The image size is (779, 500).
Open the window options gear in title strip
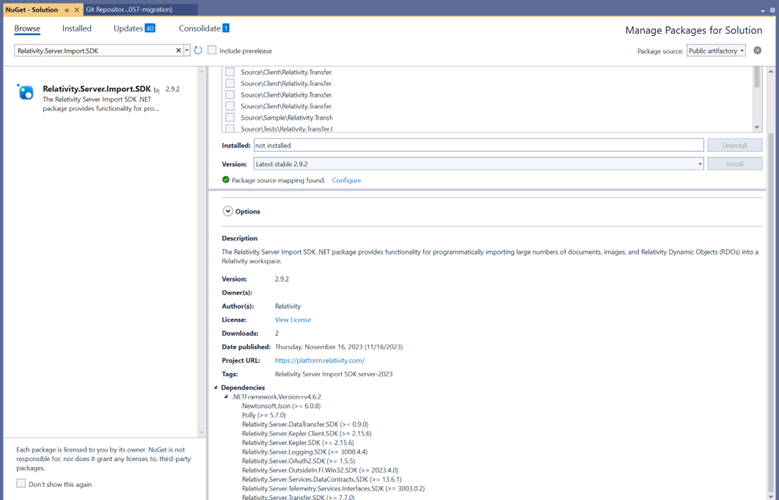point(772,10)
